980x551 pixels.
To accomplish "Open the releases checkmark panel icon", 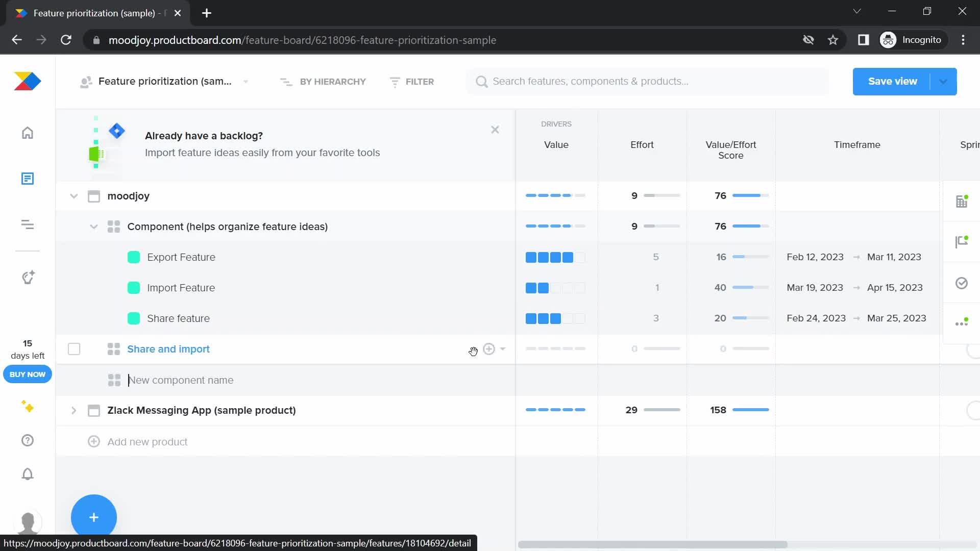I will pyautogui.click(x=962, y=283).
